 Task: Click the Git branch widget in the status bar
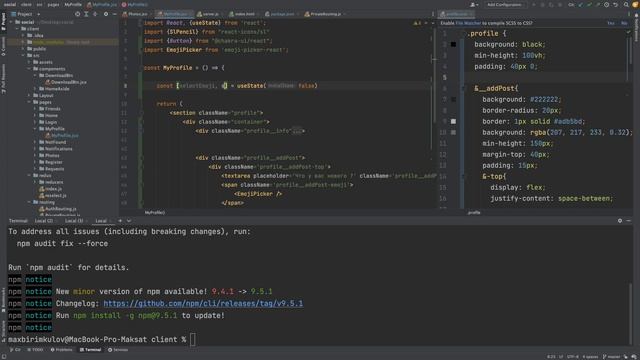click(x=612, y=356)
